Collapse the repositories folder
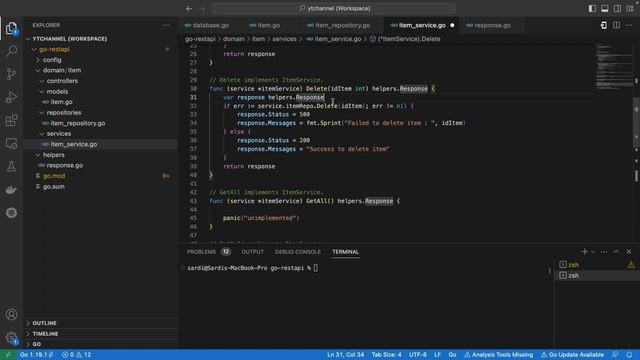Image resolution: width=640 pixels, height=360 pixels. 100,113
